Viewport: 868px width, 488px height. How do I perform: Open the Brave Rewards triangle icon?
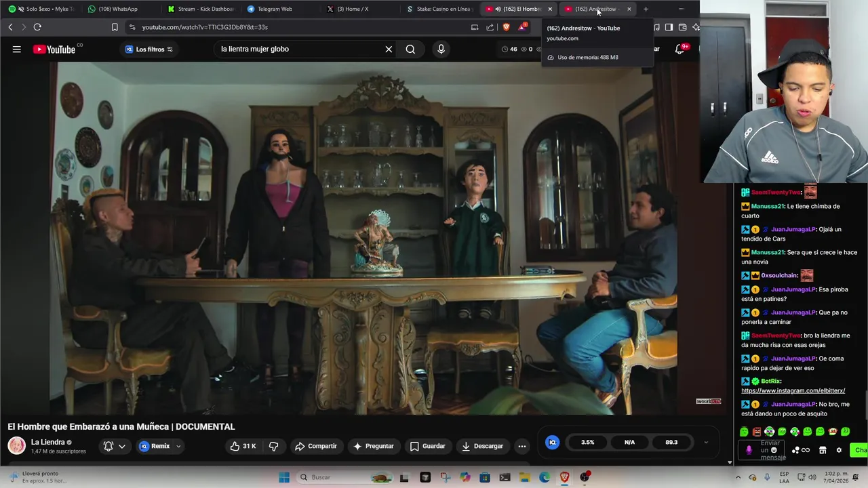522,27
